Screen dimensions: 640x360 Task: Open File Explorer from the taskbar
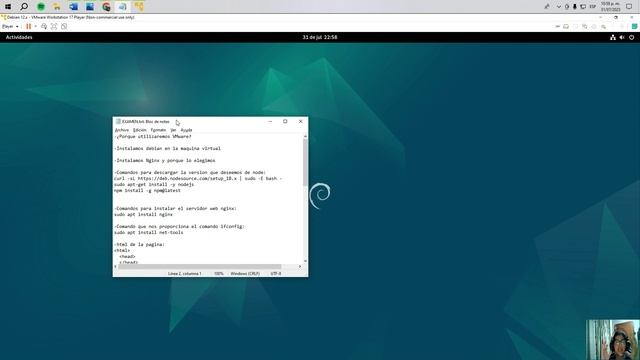point(57,7)
